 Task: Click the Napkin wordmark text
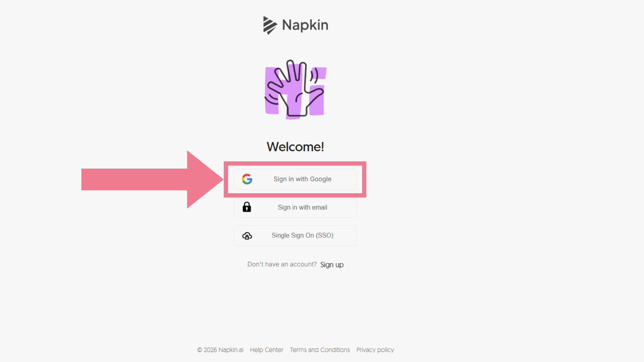coord(305,25)
